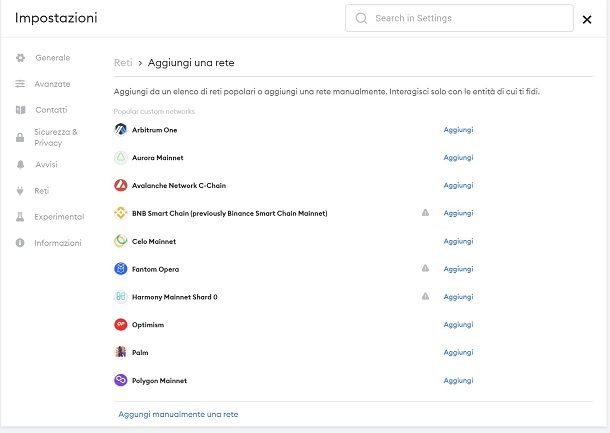Add the Arbitrum One network
This screenshot has height=433, width=610.
click(458, 130)
